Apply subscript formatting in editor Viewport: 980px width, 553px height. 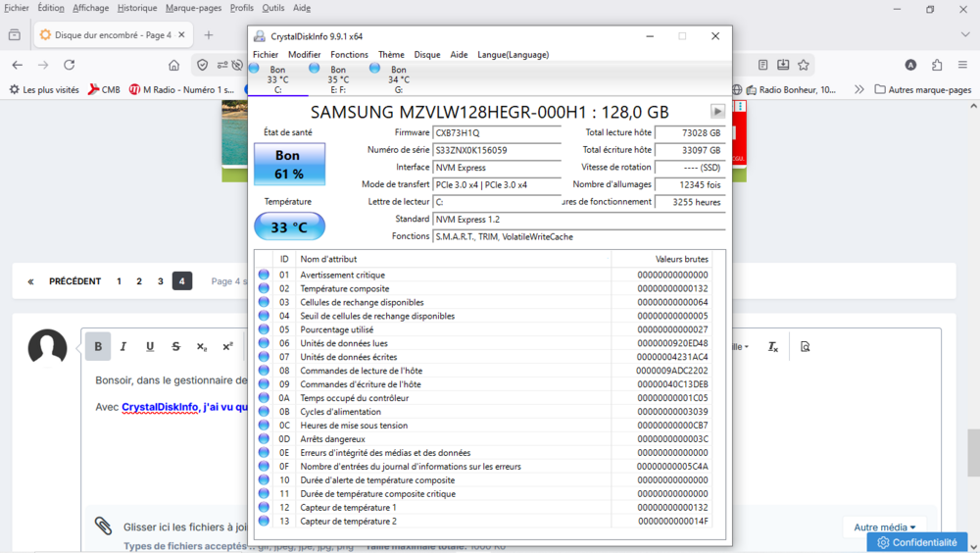pos(201,346)
